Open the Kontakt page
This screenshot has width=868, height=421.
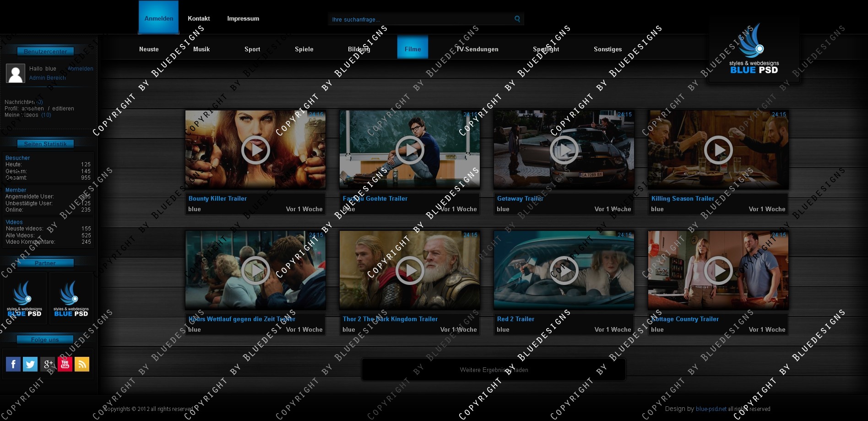(x=199, y=18)
